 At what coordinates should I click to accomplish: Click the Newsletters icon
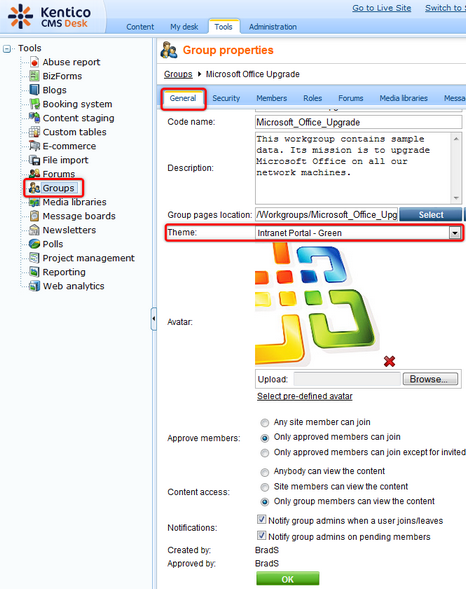click(34, 230)
